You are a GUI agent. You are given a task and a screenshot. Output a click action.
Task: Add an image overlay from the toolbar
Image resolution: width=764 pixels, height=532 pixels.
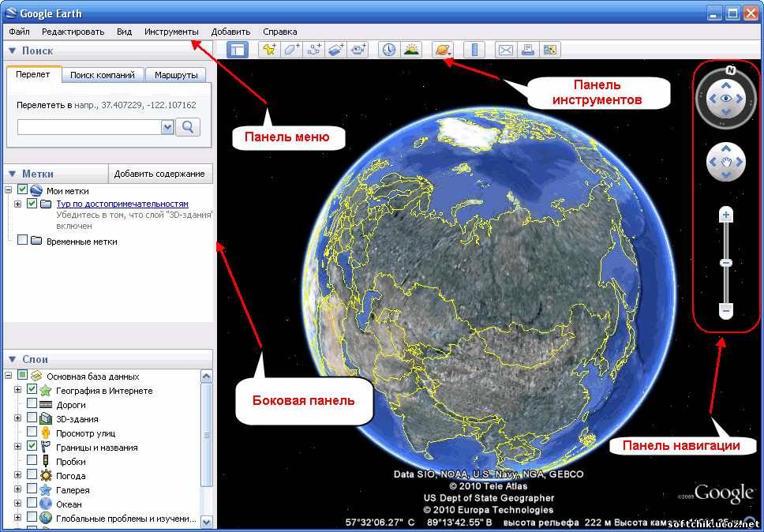click(x=336, y=50)
